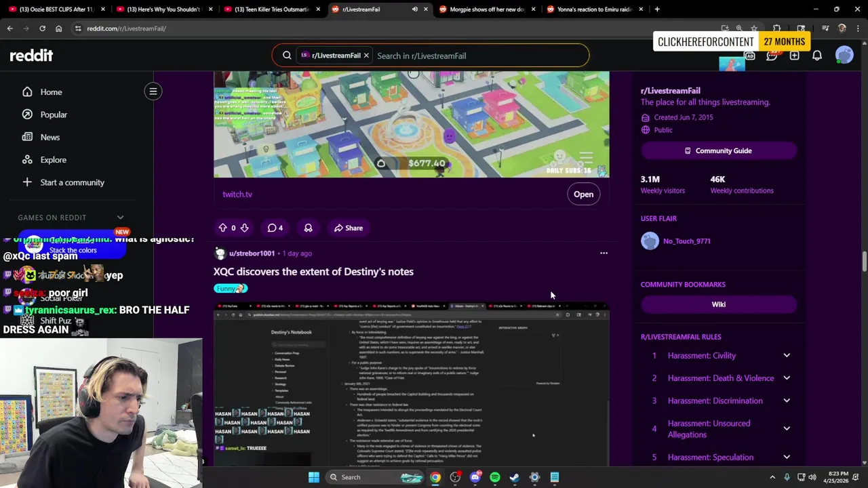868x488 pixels.
Task: Open the 4 comments on the post
Action: click(x=275, y=228)
